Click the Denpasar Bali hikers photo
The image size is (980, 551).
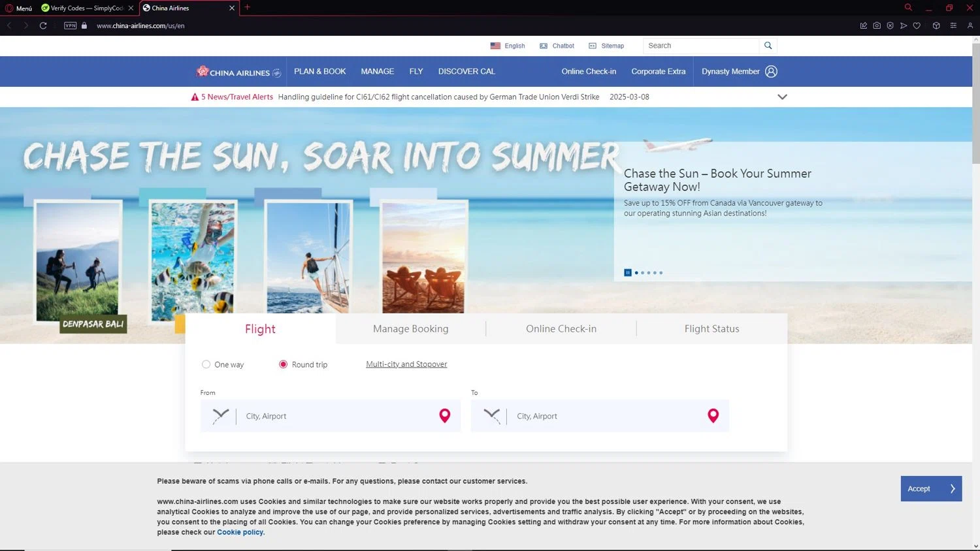click(77, 261)
